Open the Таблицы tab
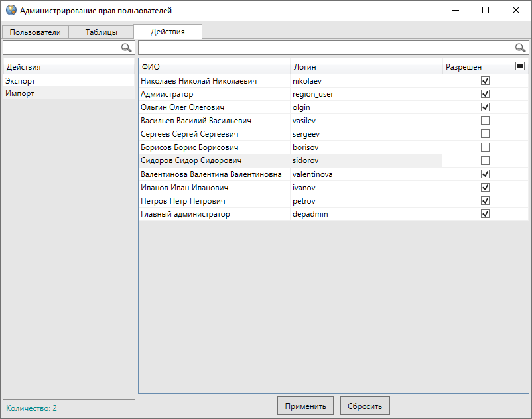 (x=101, y=32)
